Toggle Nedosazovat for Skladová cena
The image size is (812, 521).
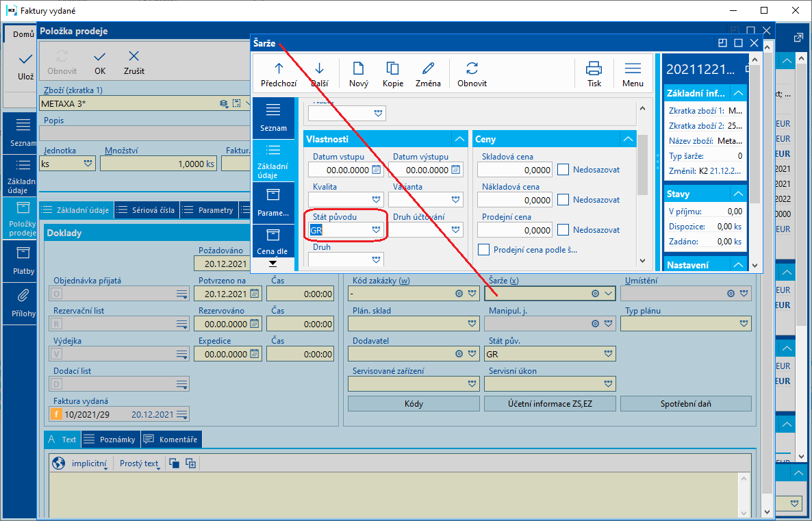tap(563, 169)
